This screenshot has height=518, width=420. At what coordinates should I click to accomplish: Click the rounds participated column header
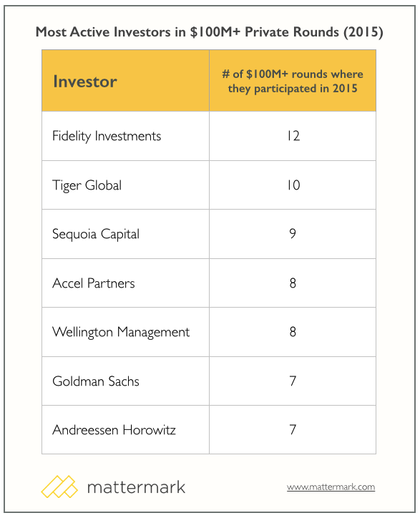[x=293, y=82]
